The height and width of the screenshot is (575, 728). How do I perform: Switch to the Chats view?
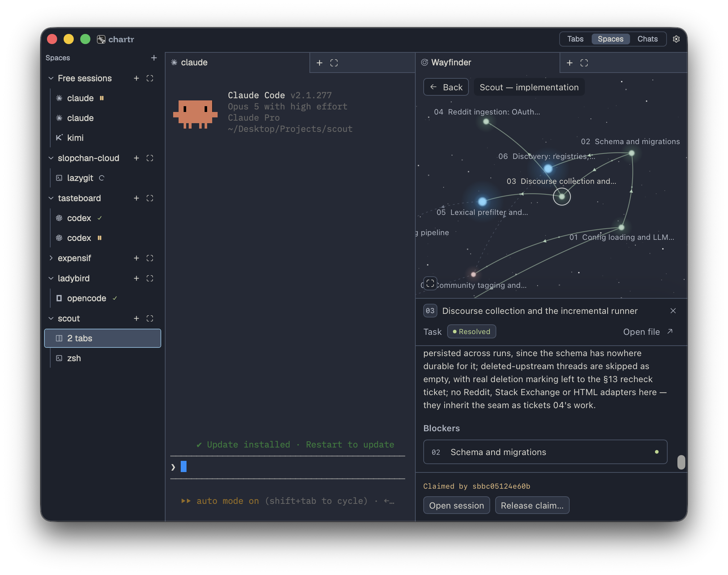647,39
